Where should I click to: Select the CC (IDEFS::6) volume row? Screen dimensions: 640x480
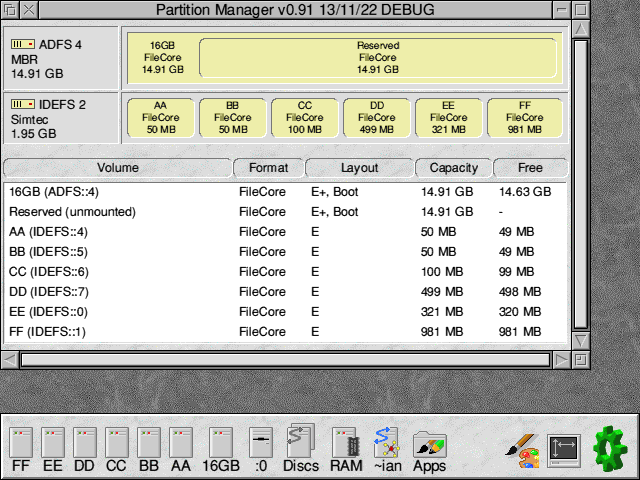(x=286, y=272)
